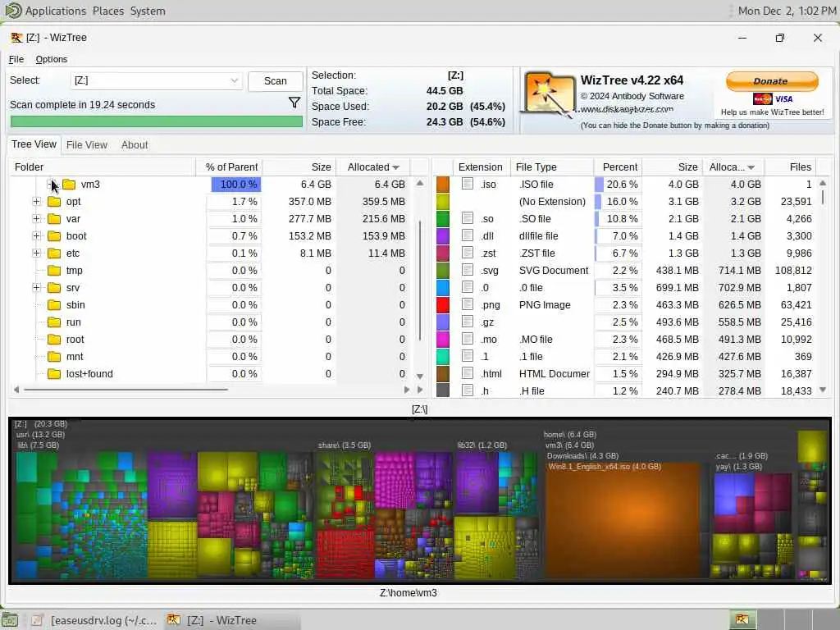The width and height of the screenshot is (840, 630).
Task: Click the var folder icon
Action: tap(53, 218)
